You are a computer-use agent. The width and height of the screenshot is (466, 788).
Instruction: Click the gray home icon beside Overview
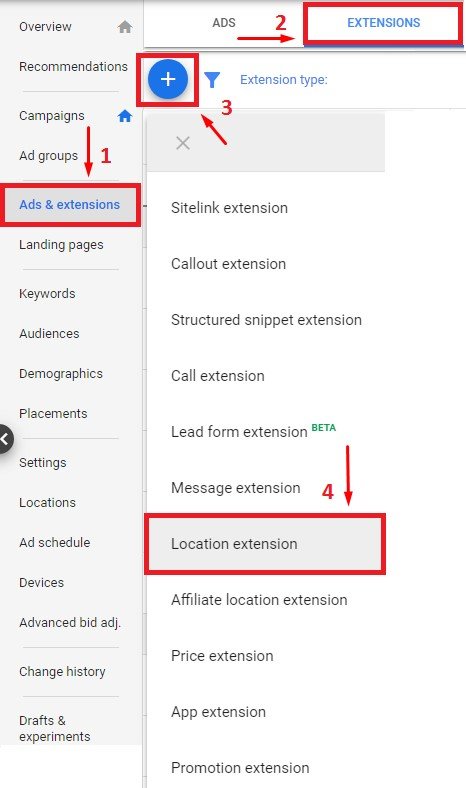click(125, 27)
